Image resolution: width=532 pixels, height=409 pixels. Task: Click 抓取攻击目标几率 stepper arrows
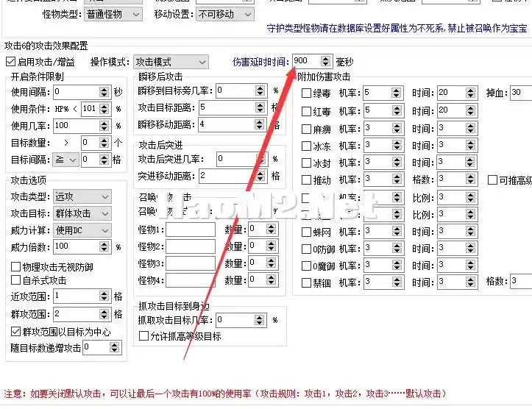[x=259, y=320]
